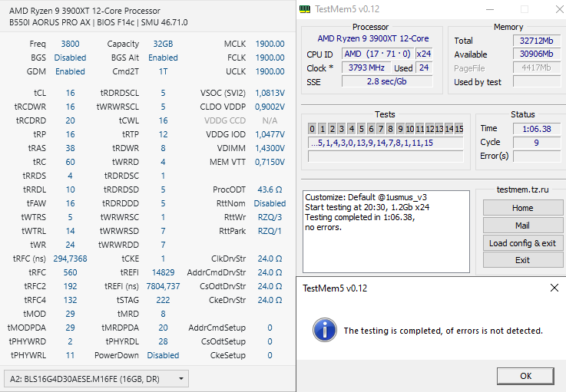The height and width of the screenshot is (392, 566).
Task: Click the Available memory field 30906Mb
Action: [x=536, y=54]
